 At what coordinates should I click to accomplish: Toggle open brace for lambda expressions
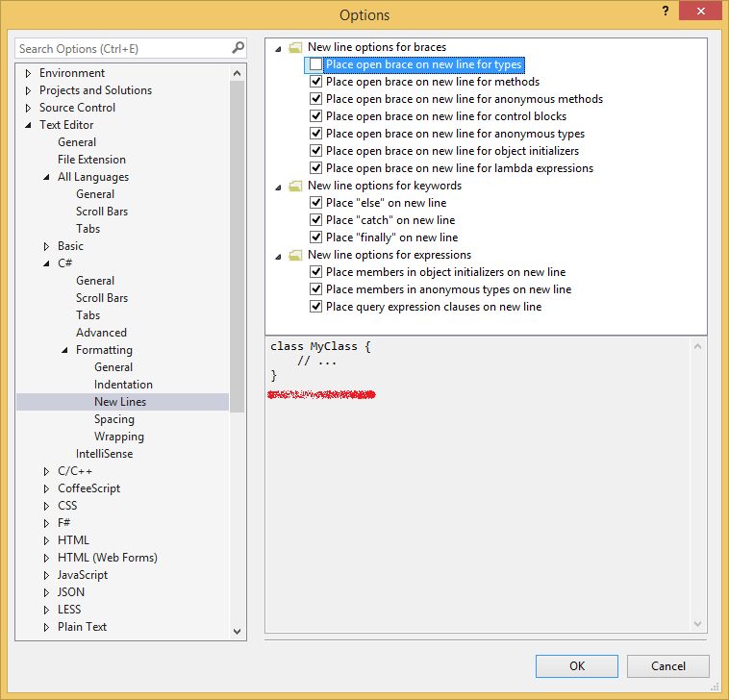click(315, 168)
